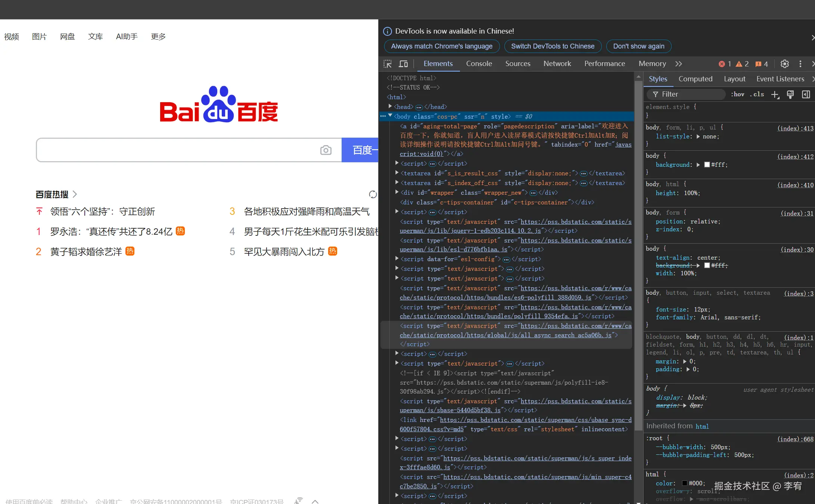
Task: Click the Baidu search input box
Action: pyautogui.click(x=179, y=150)
